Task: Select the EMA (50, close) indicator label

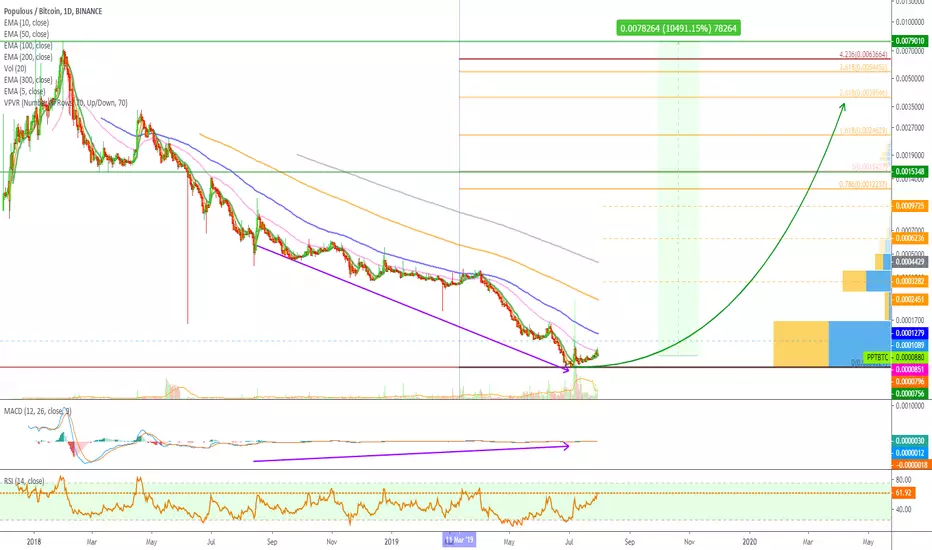Action: pyautogui.click(x=26, y=34)
